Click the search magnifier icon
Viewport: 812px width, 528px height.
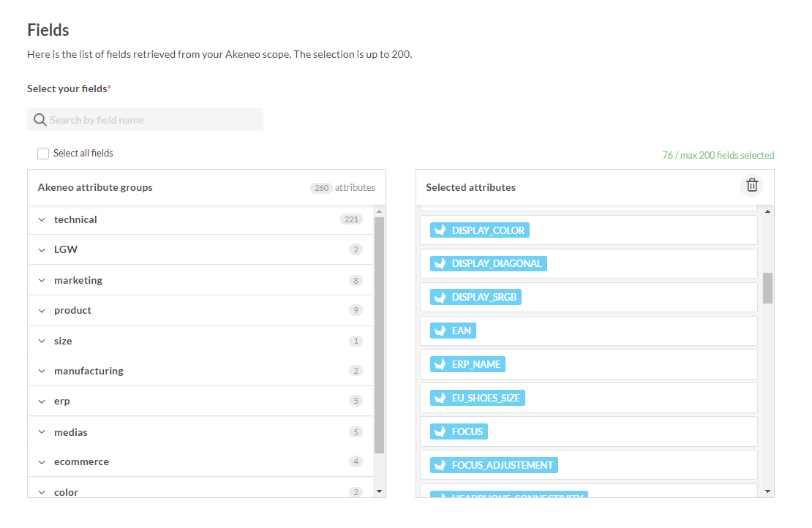click(40, 120)
